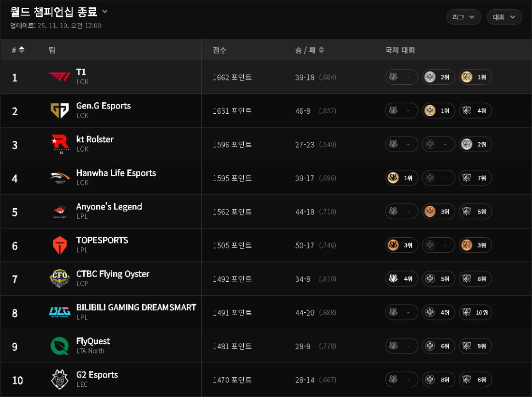532x397 pixels.
Task: Click the Gen.G Esports logo
Action: point(59,111)
